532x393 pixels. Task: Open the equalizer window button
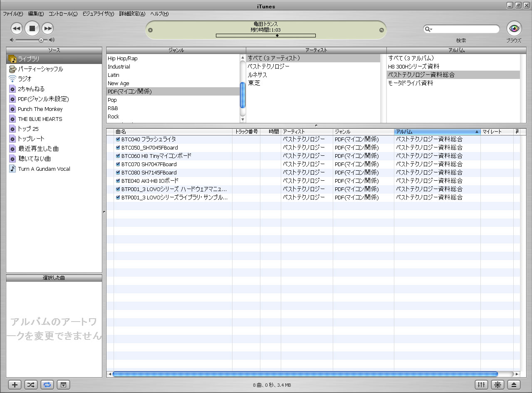(x=481, y=385)
